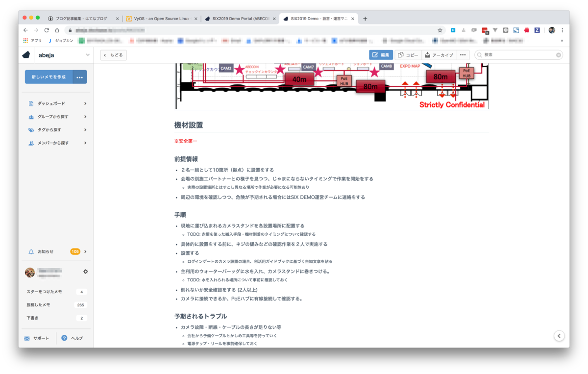The image size is (588, 374).
Task: Open ヘルプ via the question mark icon
Action: click(64, 338)
